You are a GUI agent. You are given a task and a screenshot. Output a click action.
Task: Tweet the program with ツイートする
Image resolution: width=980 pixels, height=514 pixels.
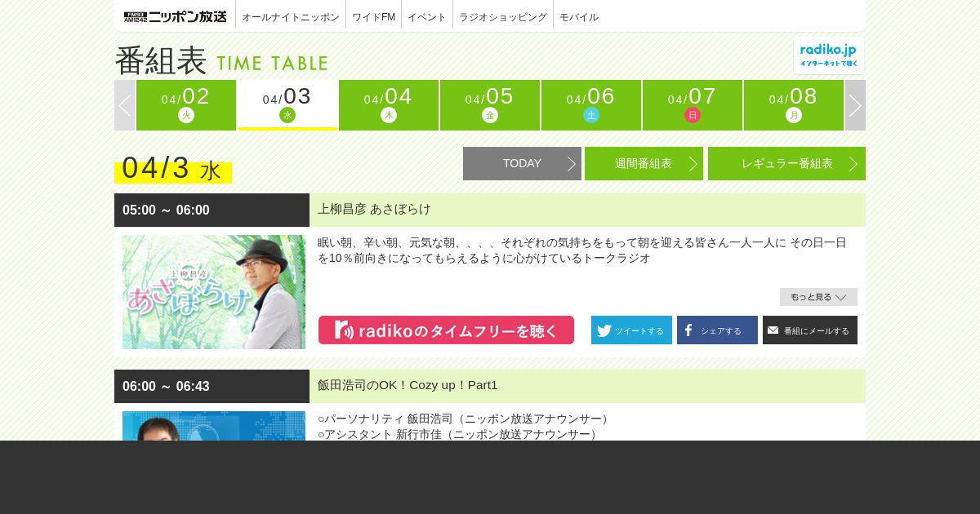[x=631, y=330]
